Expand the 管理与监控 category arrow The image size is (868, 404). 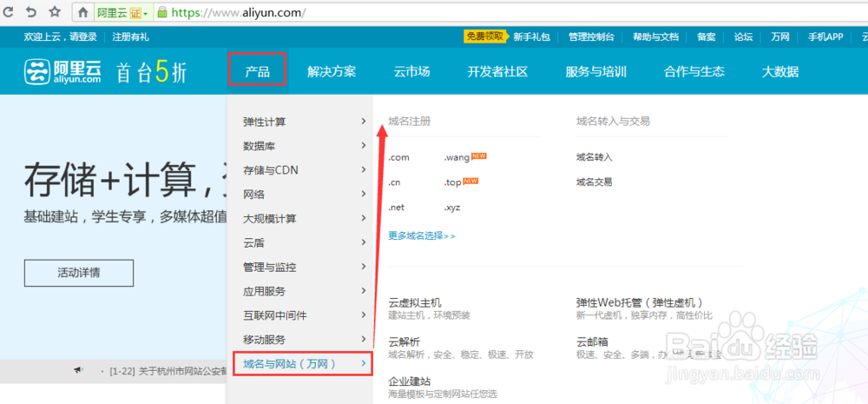pos(363,267)
